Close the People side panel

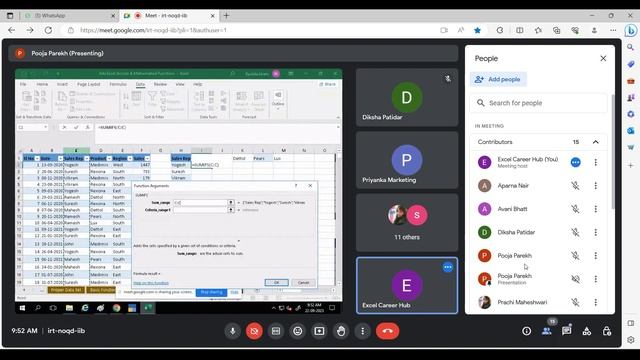pyautogui.click(x=603, y=58)
